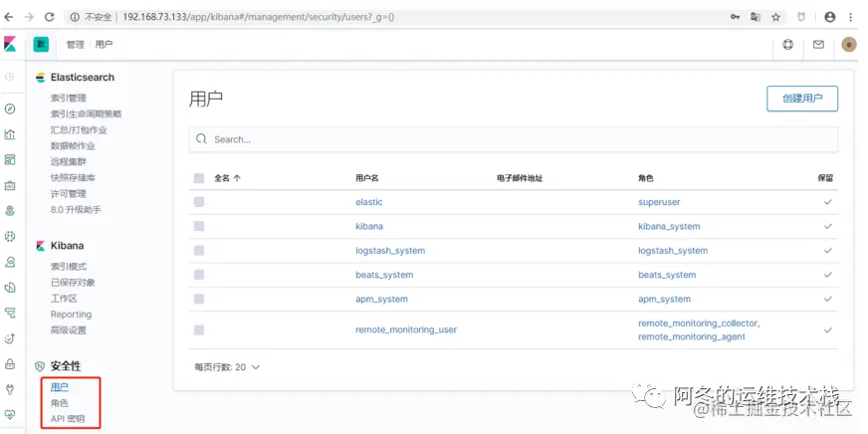Check the box for logstash_system user
The width and height of the screenshot is (868, 434).
point(199,251)
